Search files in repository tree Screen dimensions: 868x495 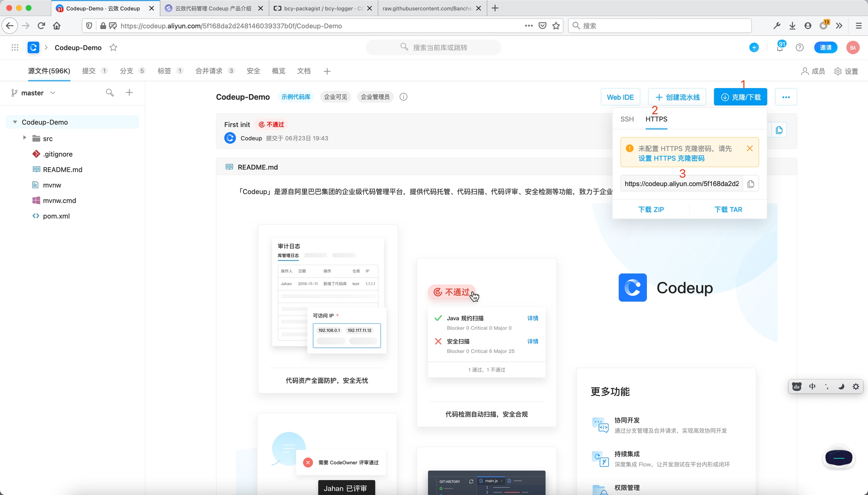110,93
